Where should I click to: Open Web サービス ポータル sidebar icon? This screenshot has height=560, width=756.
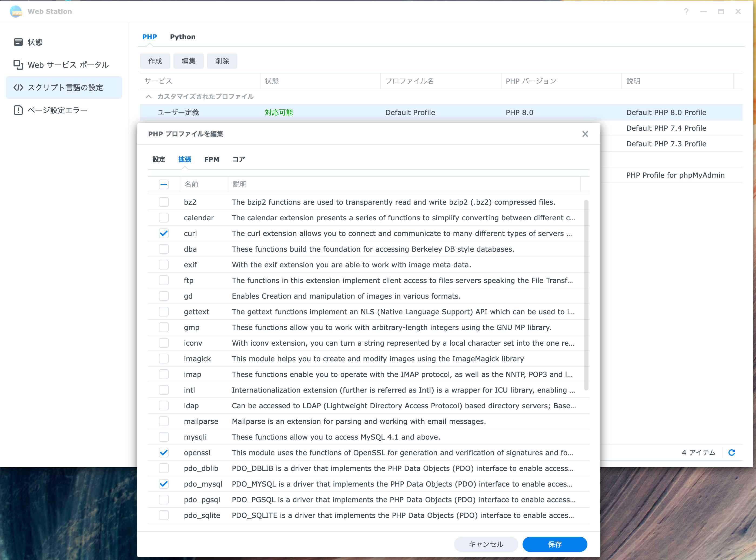click(18, 65)
